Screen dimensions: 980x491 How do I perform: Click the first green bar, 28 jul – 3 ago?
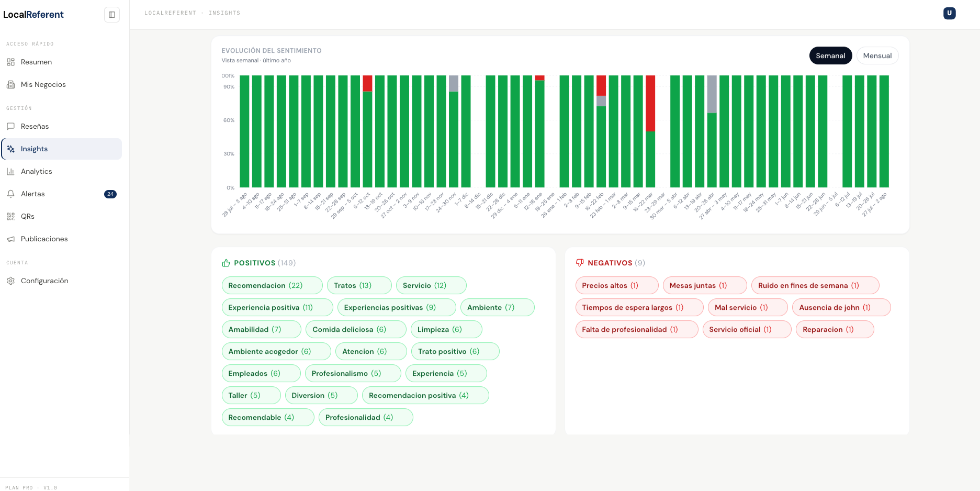coord(244,131)
